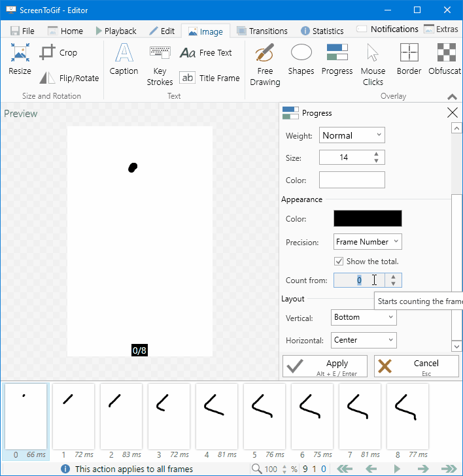
Task: Apply the progress overlay
Action: click(325, 366)
